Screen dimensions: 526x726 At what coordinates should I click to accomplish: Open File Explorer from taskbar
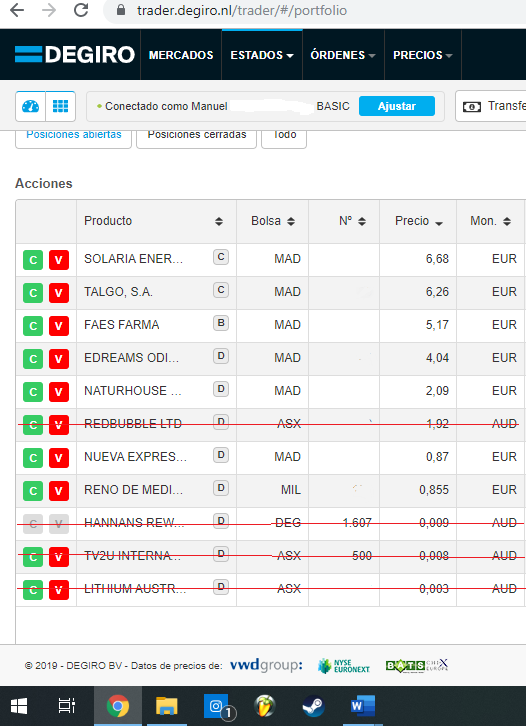(167, 706)
